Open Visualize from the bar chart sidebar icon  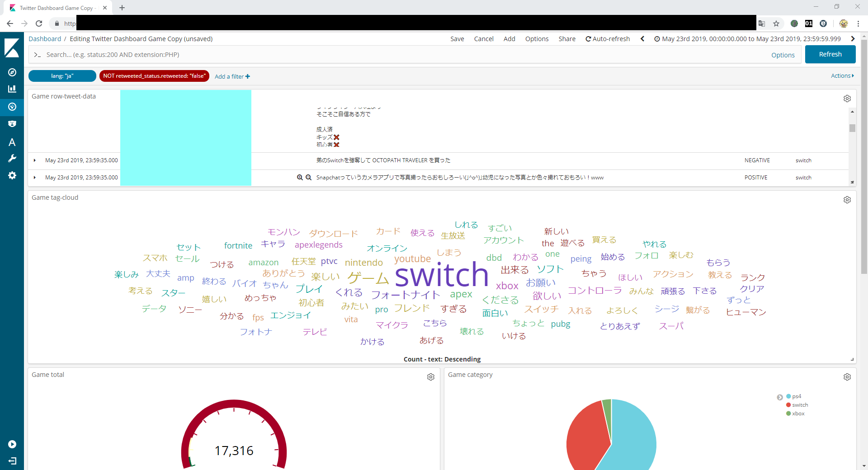12,89
